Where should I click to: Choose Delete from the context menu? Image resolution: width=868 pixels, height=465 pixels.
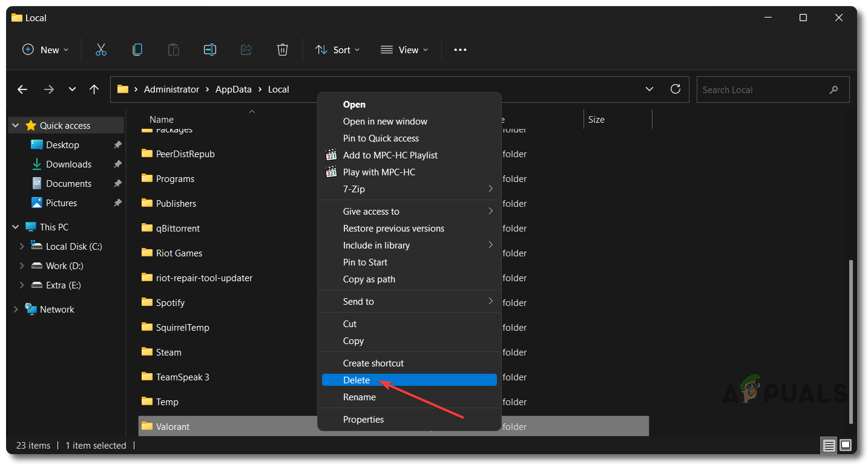coord(357,380)
